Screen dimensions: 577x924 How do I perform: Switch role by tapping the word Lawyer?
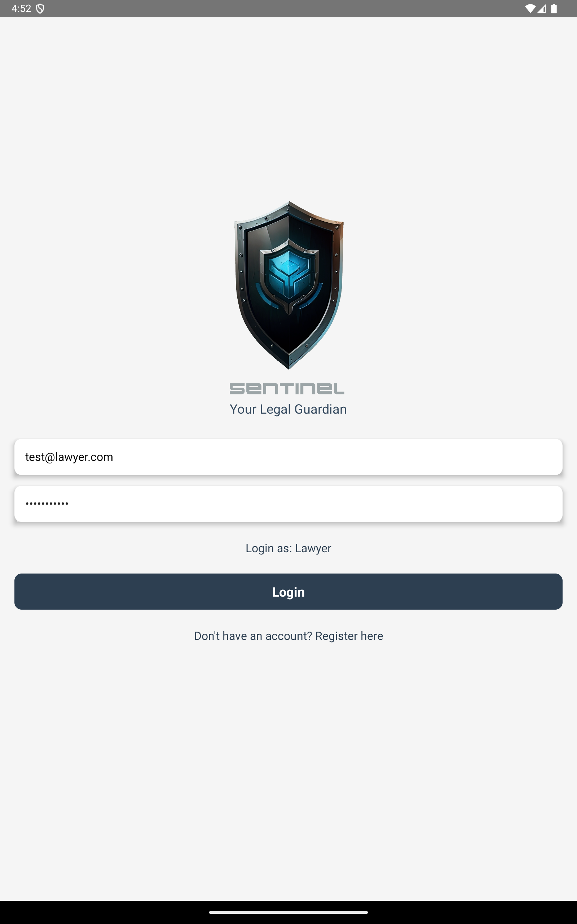[x=313, y=548]
